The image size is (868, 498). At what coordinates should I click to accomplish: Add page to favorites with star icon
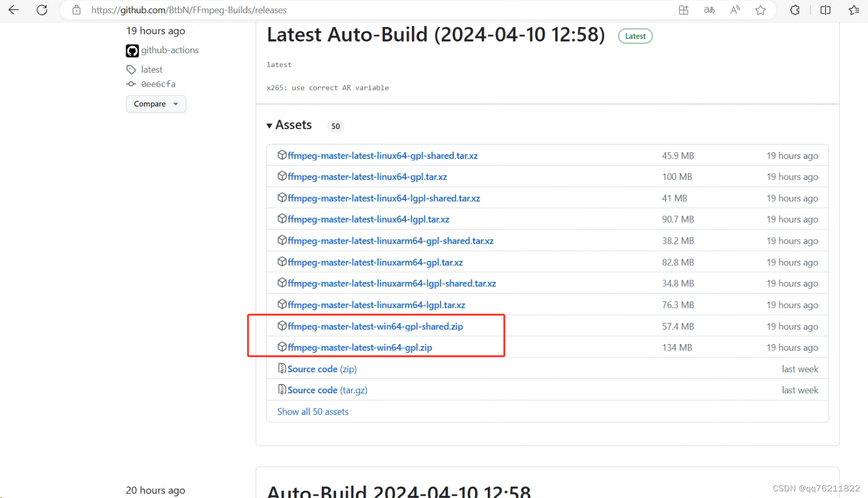point(761,10)
